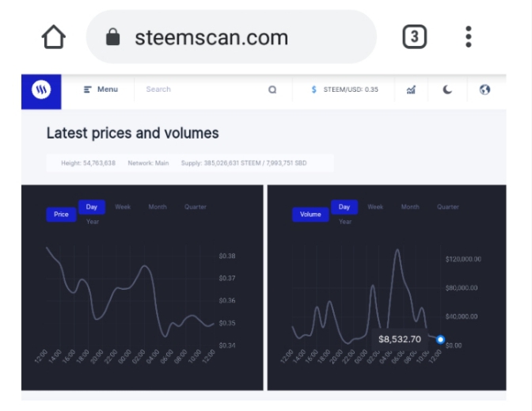Viewport: 532px width, 411px height.
Task: Open the chart statistics icon
Action: [411, 89]
